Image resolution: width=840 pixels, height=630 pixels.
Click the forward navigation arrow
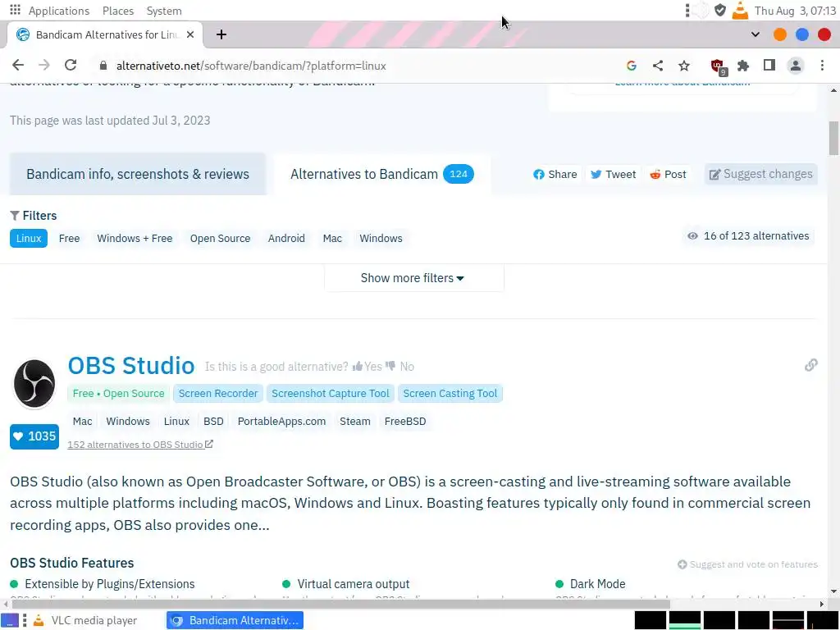coord(44,66)
